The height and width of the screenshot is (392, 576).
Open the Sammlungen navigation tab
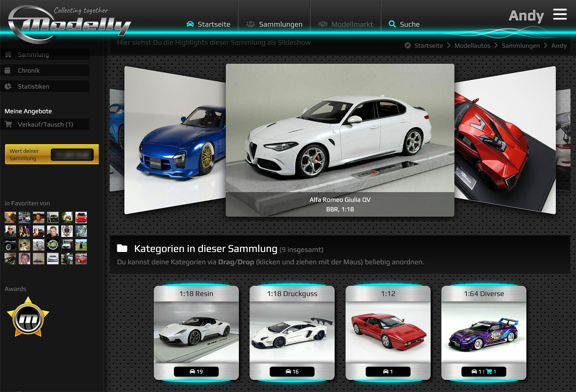click(x=274, y=24)
